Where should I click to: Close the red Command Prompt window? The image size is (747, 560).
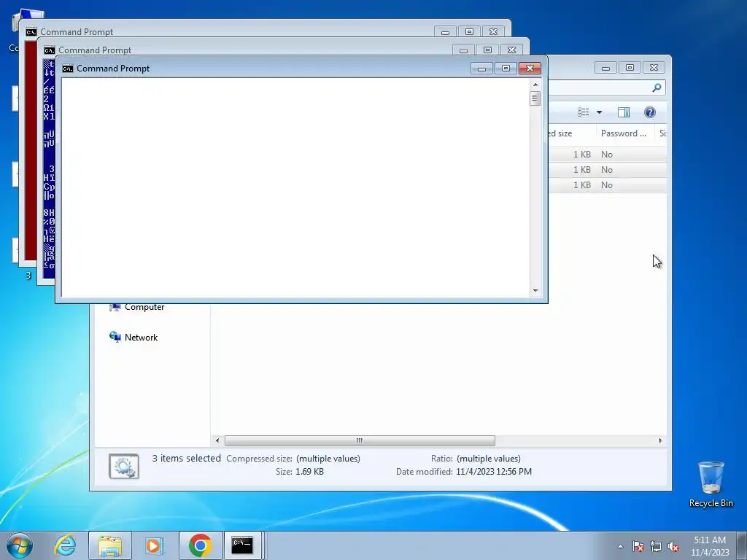pyautogui.click(x=494, y=32)
